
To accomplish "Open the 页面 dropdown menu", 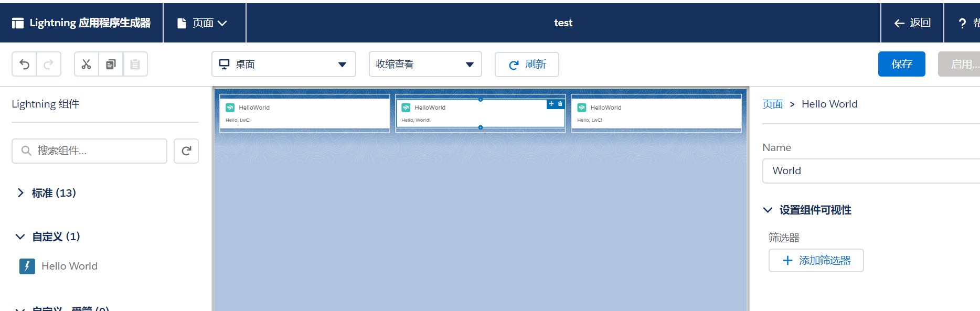I will pos(204,23).
